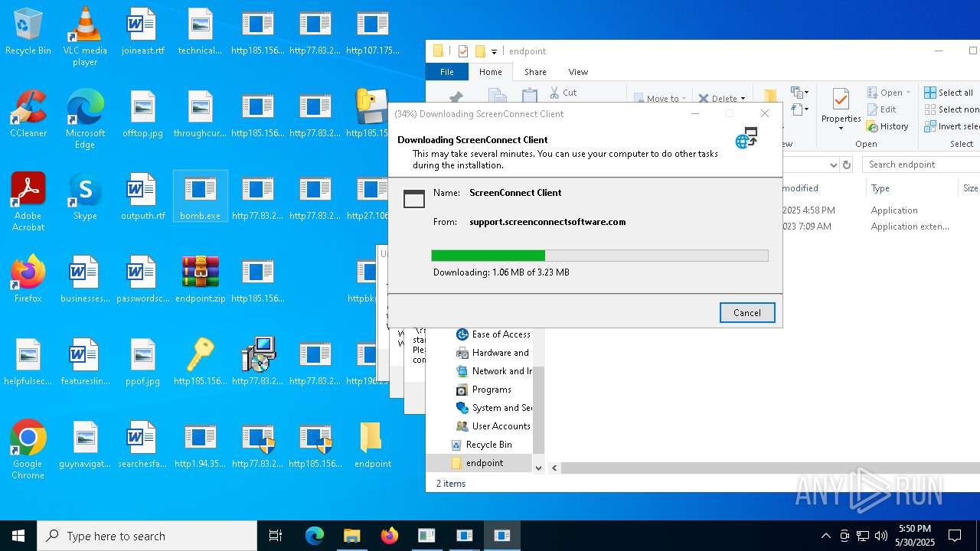Click Select all in the ribbon
The image size is (980, 551).
949,93
